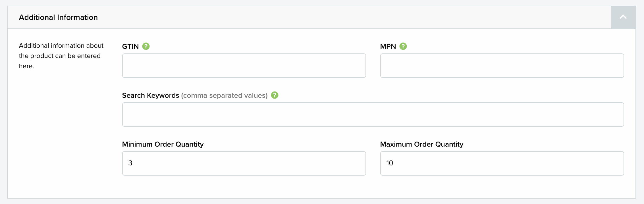The image size is (644, 204).
Task: Focus the GTIN text field
Action: pos(244,66)
